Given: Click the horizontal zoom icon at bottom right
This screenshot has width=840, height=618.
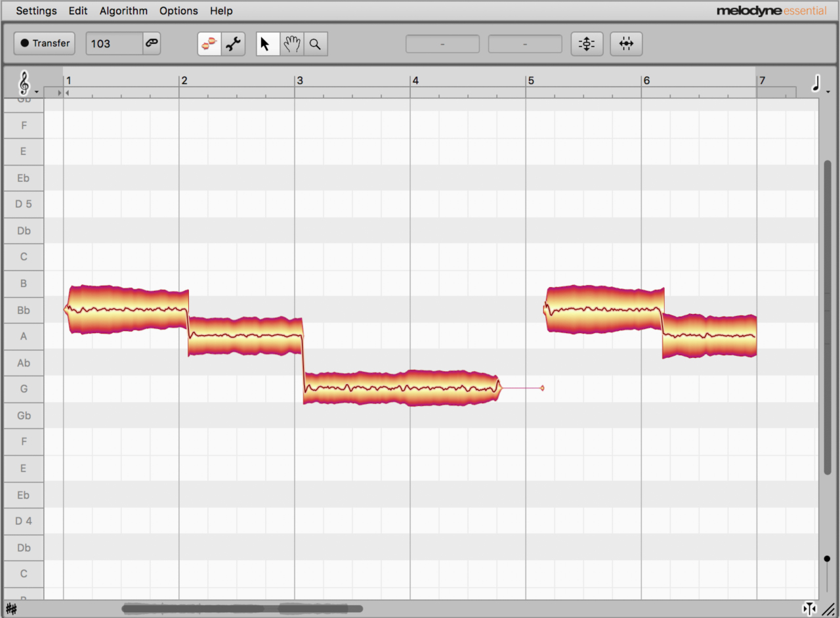Looking at the screenshot, I should pyautogui.click(x=809, y=609).
